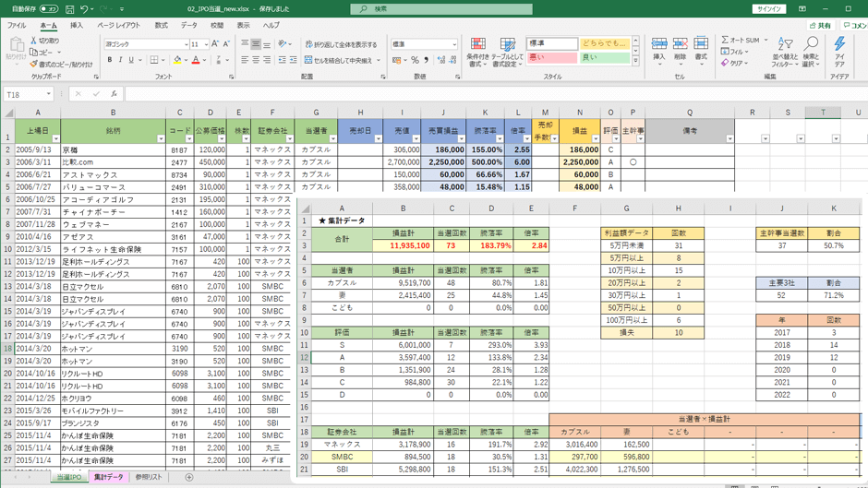The image size is (868, 488).
Task: Toggle Italic text formatting
Action: (x=120, y=60)
